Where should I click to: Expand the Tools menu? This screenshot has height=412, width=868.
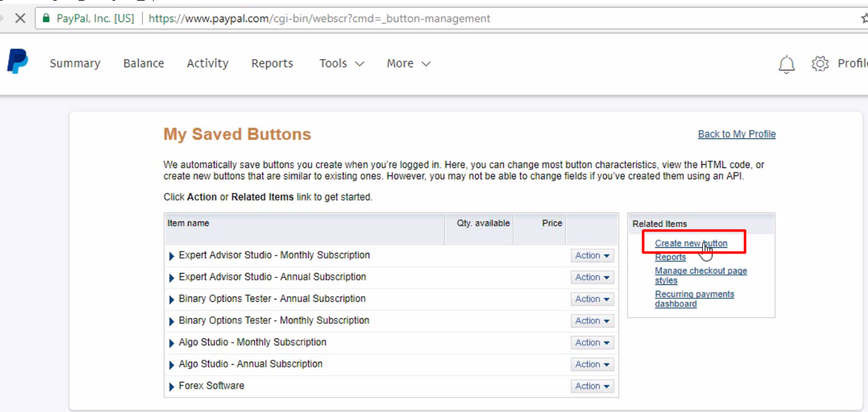342,64
